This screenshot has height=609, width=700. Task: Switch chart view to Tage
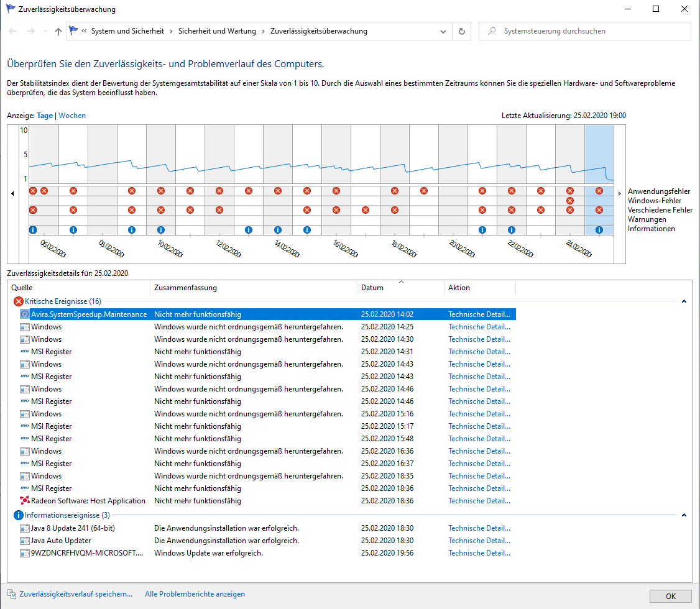[45, 116]
